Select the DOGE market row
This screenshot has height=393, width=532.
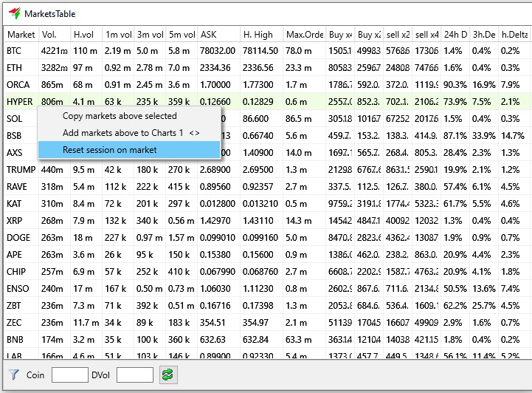18,238
